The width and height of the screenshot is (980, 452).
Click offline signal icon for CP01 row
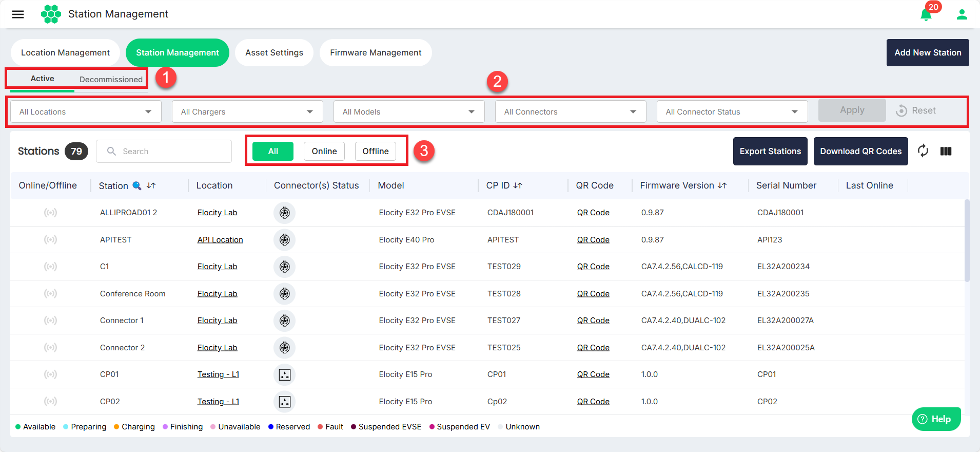[x=50, y=374]
